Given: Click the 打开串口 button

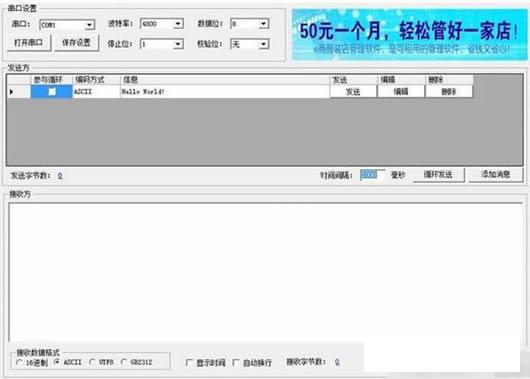Looking at the screenshot, I should 29,43.
